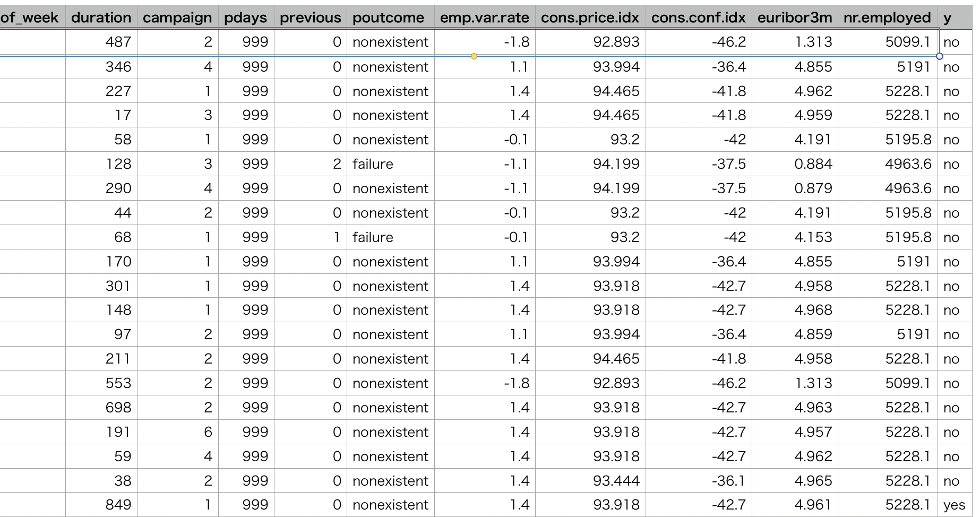Select the previous column header
This screenshot has width=980, height=517.
[311, 18]
